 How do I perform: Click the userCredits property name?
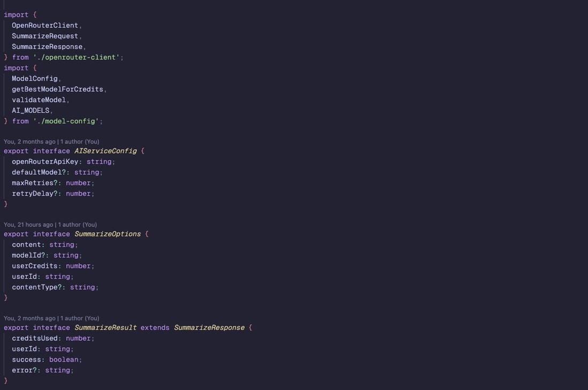click(x=34, y=266)
